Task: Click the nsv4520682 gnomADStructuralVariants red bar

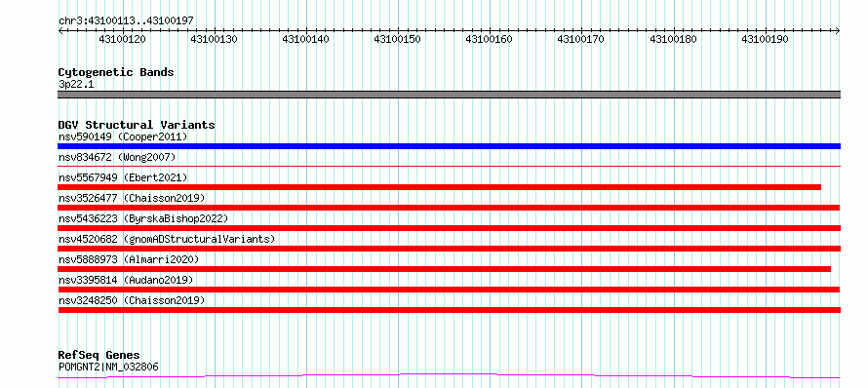Action: (449, 249)
